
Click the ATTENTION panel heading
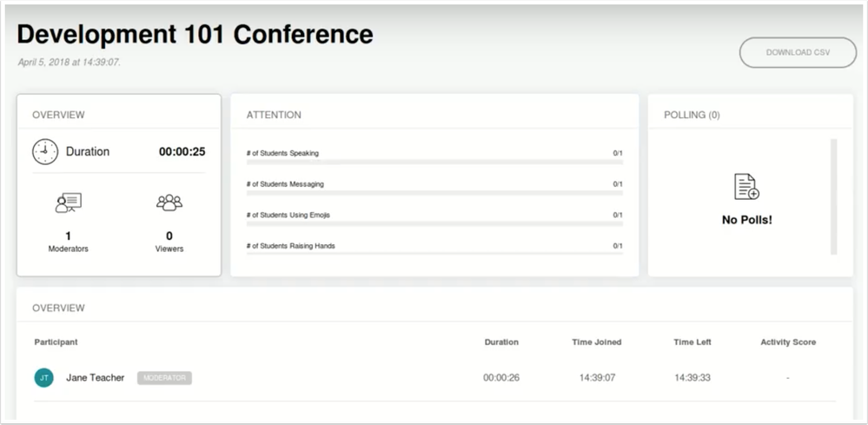coord(274,115)
